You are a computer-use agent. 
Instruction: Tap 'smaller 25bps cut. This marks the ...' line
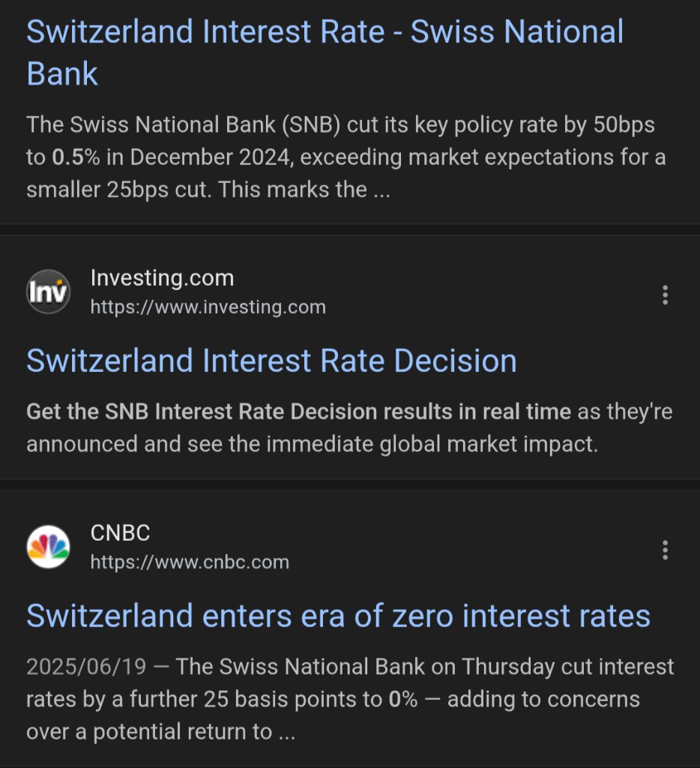[208, 190]
